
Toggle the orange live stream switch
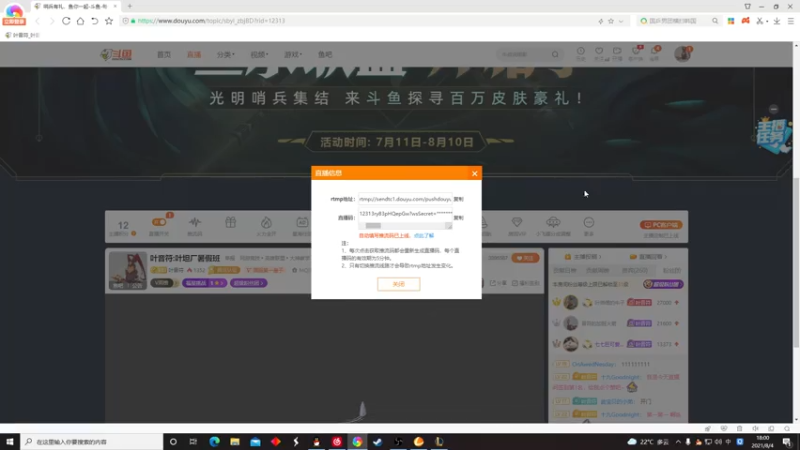159,222
